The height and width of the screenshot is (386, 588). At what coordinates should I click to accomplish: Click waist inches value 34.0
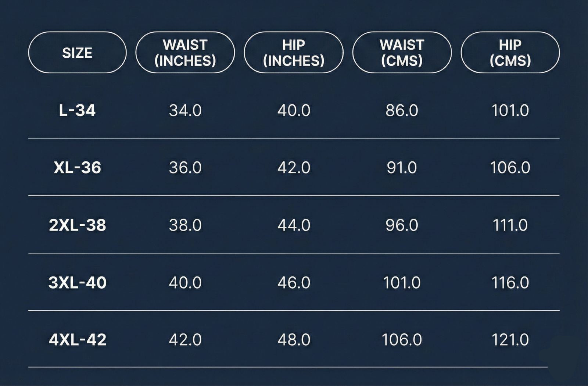click(185, 110)
